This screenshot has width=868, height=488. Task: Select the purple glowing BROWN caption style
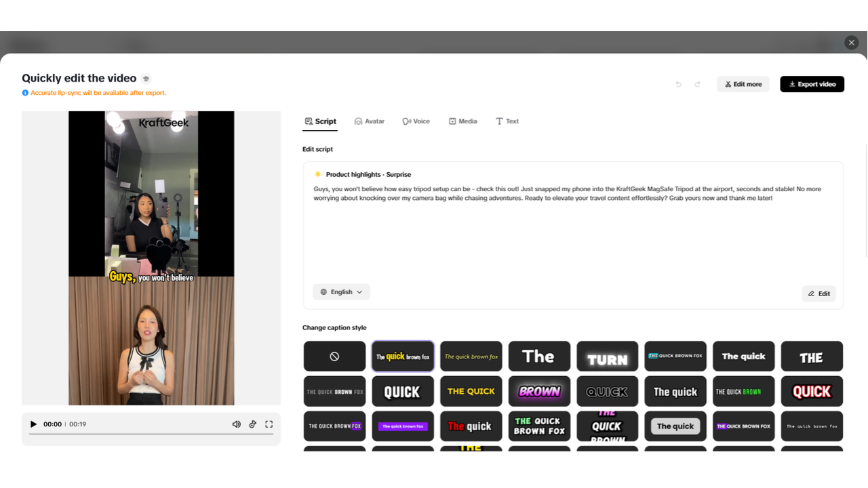click(539, 391)
